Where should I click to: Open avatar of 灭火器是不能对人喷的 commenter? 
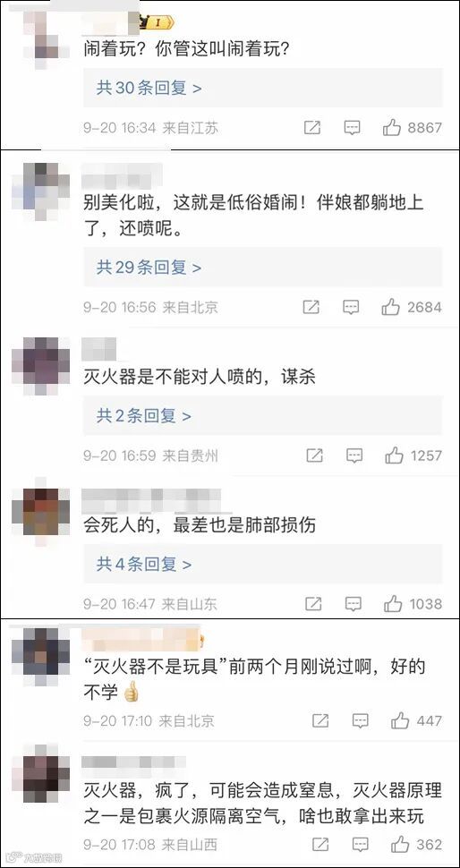(41, 365)
